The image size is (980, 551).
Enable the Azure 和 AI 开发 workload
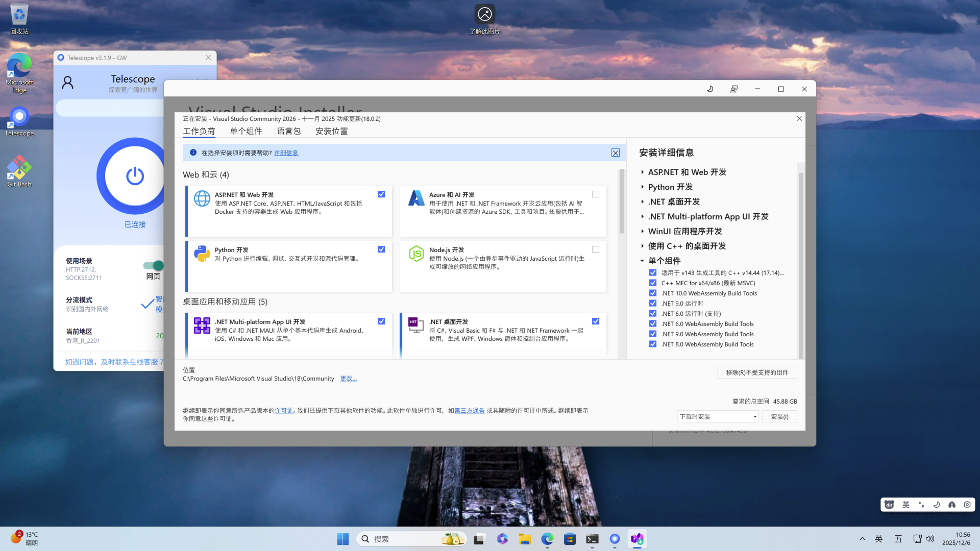tap(596, 194)
